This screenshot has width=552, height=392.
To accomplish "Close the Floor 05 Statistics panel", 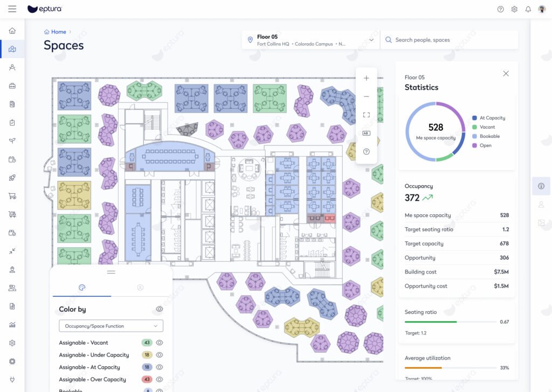I will (506, 74).
